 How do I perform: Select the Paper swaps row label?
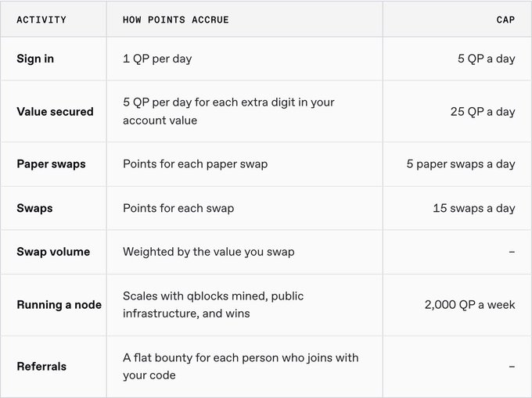click(x=51, y=164)
